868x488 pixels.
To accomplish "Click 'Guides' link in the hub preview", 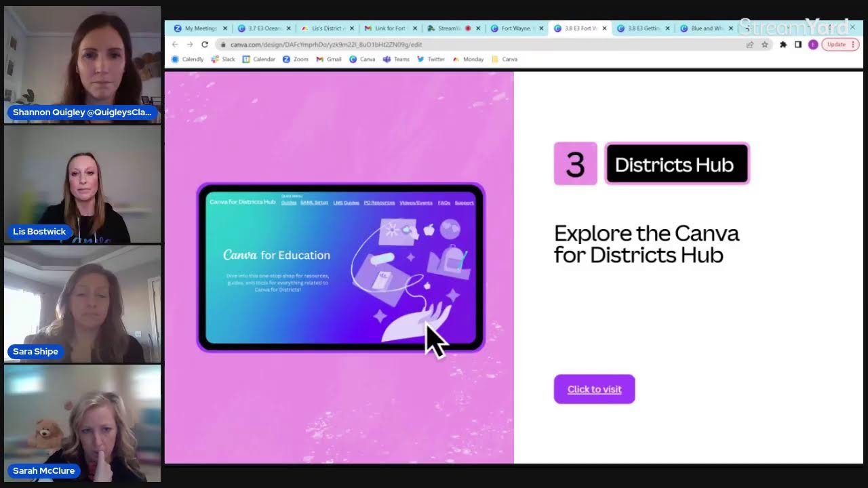I will tap(289, 203).
